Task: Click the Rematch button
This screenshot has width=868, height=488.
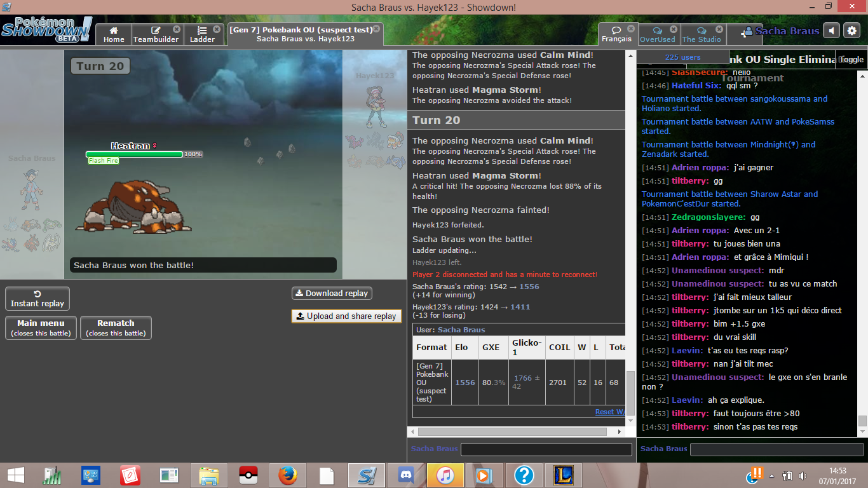Action: [116, 328]
